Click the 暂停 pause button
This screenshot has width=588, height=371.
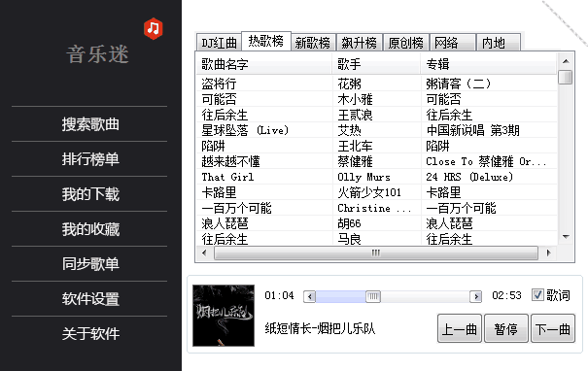pos(506,328)
